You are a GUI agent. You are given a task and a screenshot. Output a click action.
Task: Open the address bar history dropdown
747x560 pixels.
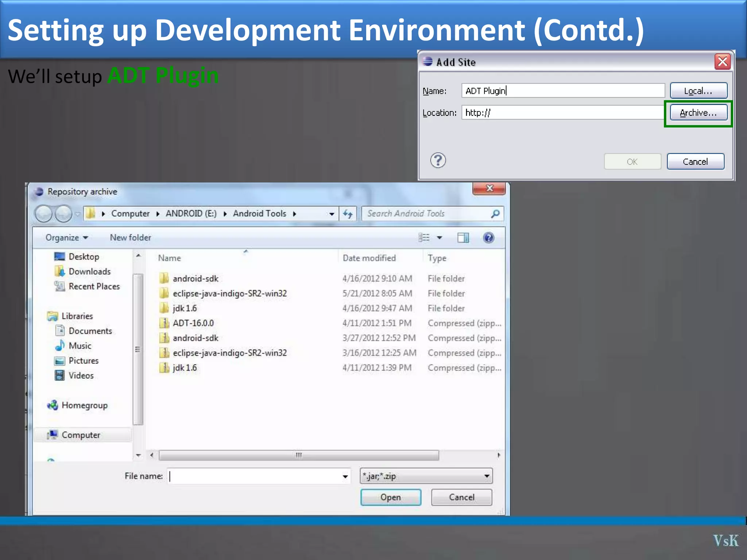(331, 214)
